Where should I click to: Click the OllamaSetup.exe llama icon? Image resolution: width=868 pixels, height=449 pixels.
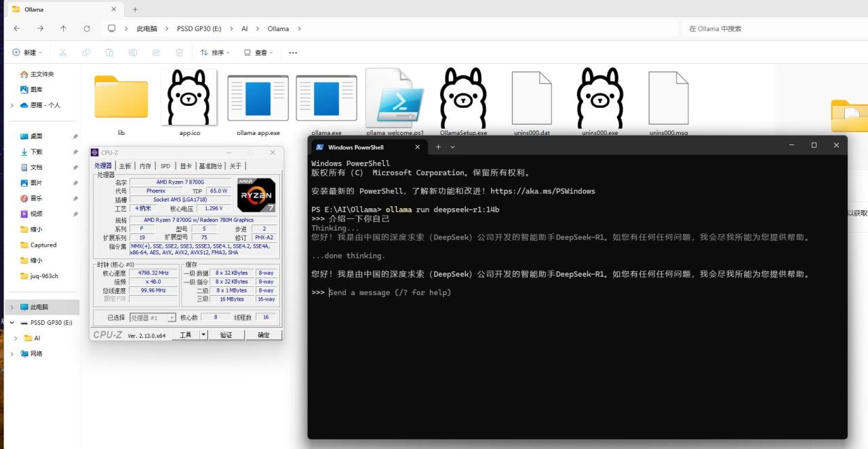pos(463,97)
